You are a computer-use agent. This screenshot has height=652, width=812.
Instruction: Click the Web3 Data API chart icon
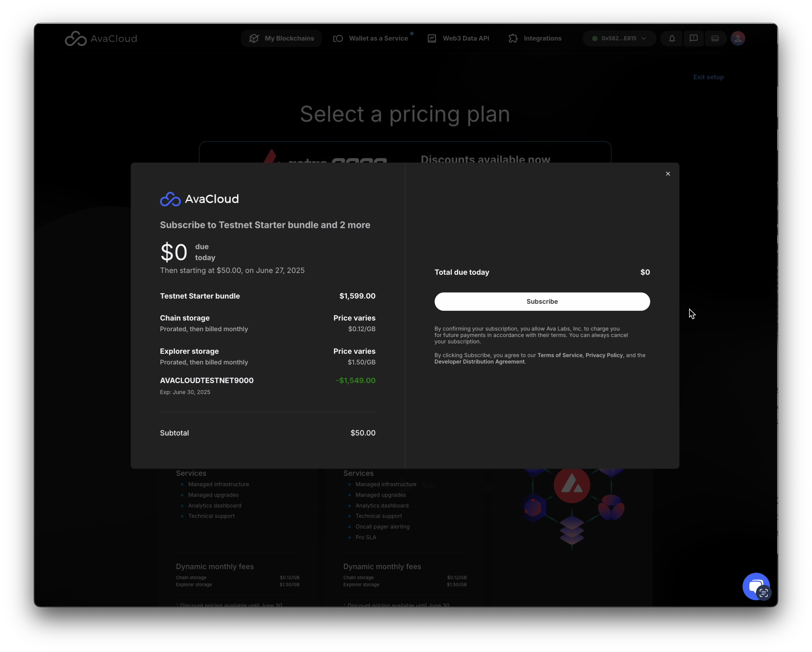point(432,38)
